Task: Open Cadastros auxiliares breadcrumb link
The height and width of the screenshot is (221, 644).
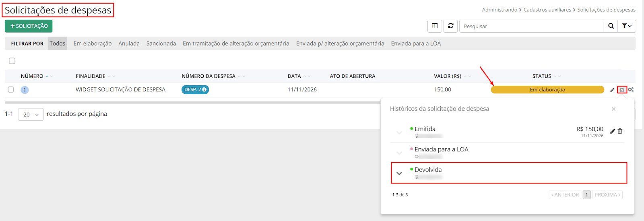Action: pyautogui.click(x=547, y=10)
